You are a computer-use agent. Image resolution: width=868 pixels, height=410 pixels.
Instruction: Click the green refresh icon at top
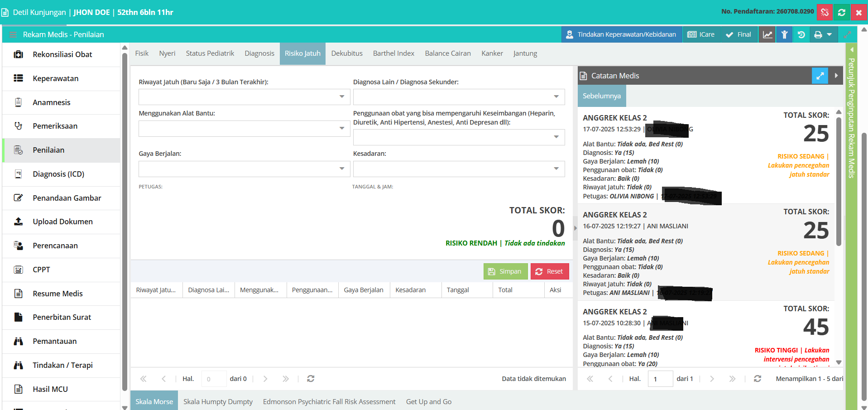(842, 12)
